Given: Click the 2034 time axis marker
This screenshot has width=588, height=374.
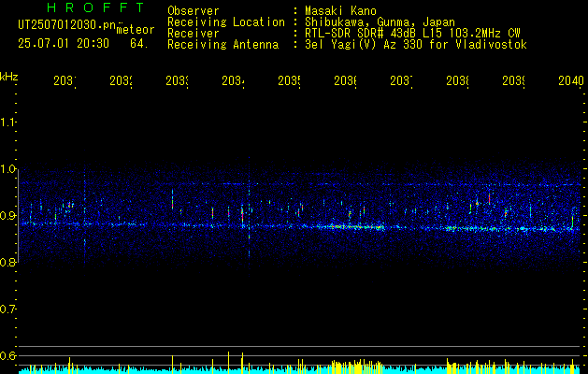Looking at the screenshot, I should pos(233,81).
